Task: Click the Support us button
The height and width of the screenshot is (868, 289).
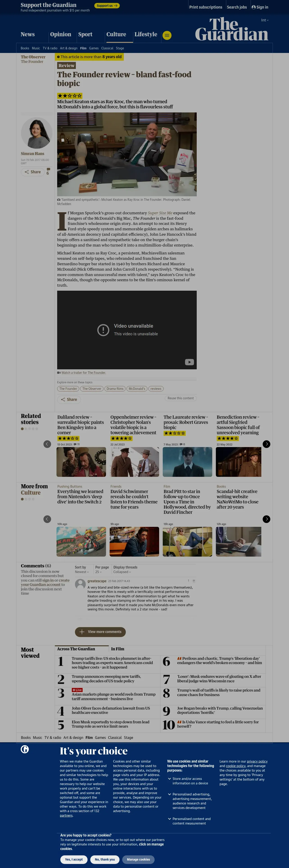Action: click(x=107, y=6)
